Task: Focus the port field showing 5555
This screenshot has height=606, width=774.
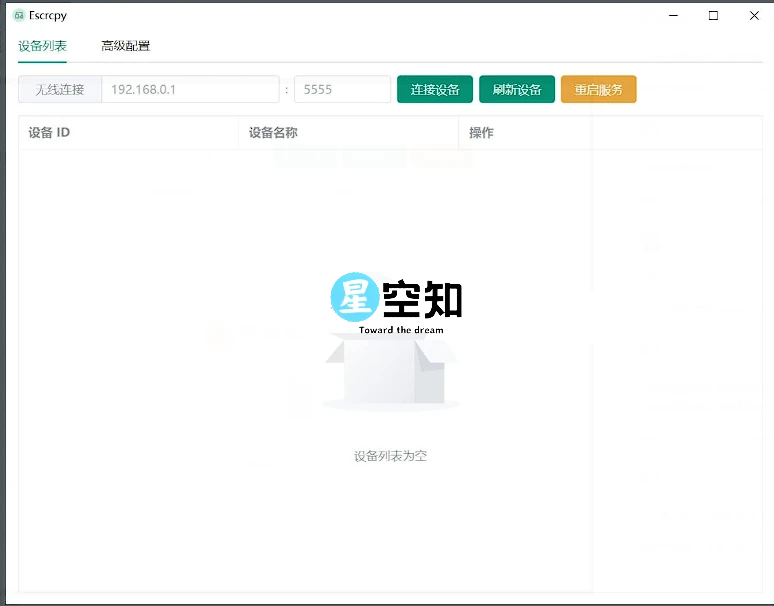Action: (x=342, y=89)
